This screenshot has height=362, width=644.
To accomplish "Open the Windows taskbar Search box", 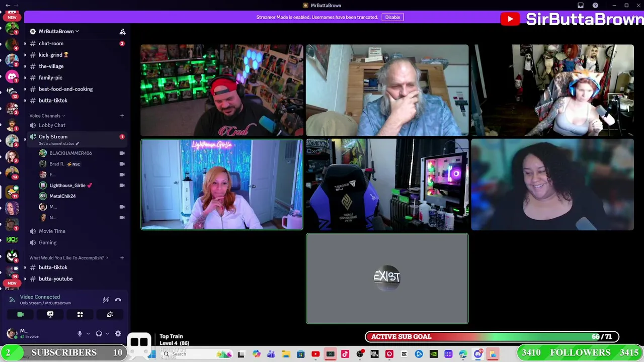I will pos(196,354).
